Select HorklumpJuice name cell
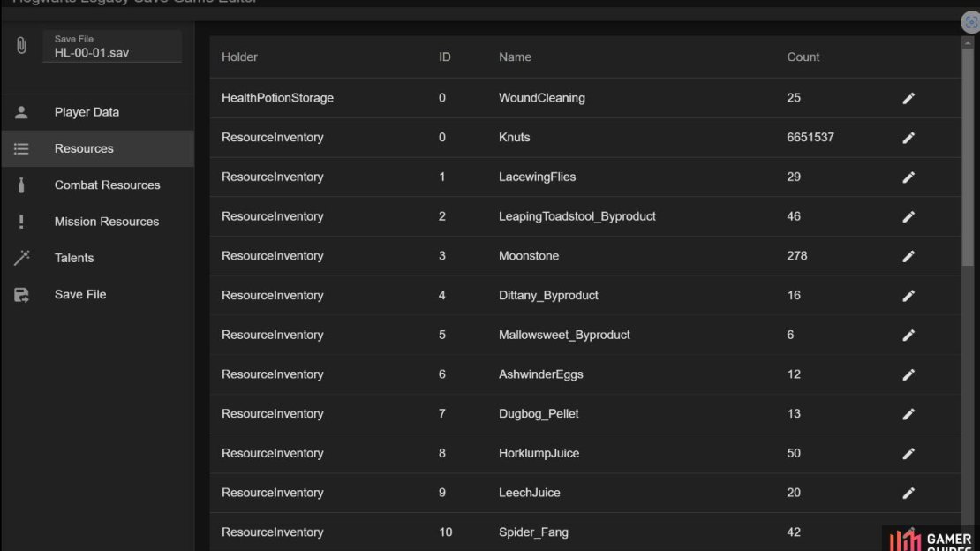 [x=539, y=453]
